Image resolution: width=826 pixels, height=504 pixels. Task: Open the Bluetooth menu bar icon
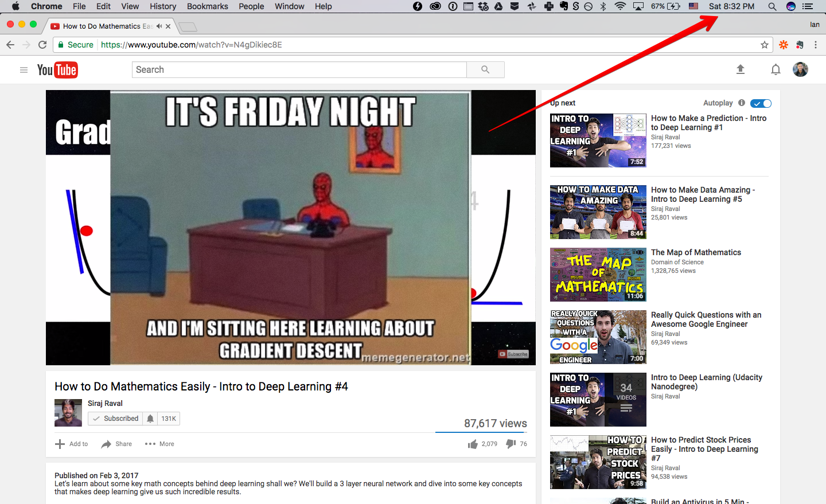tap(603, 6)
